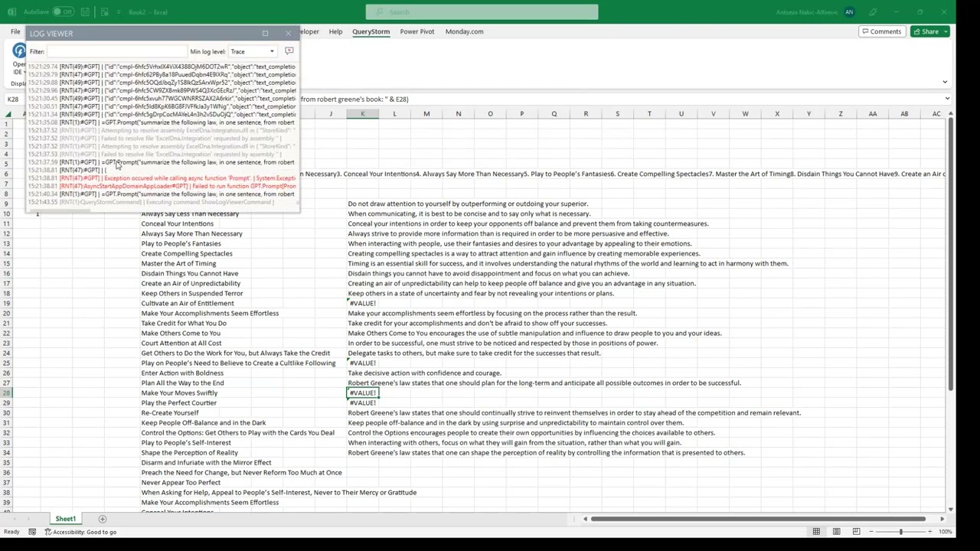Expand the formula bar with its chevron

pos(947,99)
